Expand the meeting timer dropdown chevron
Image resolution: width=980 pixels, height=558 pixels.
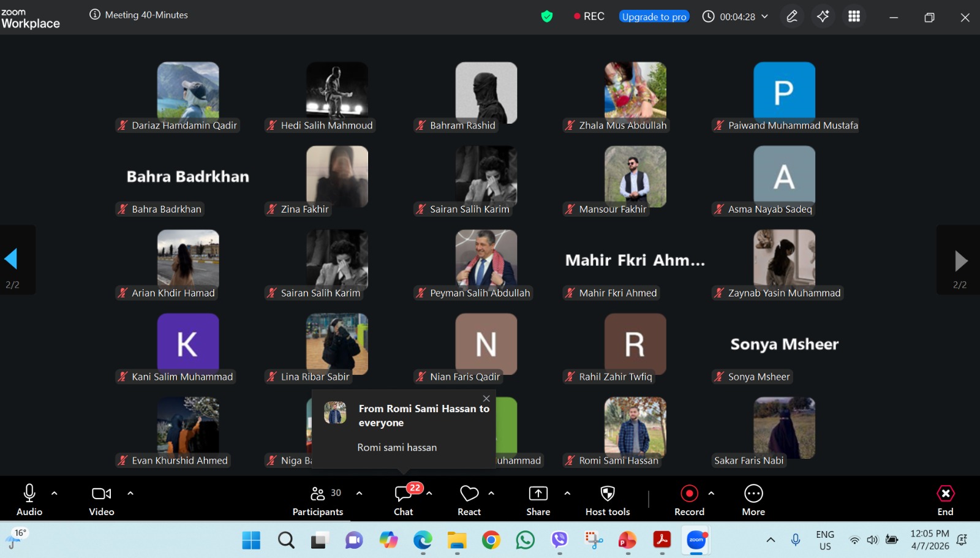pyautogui.click(x=764, y=17)
